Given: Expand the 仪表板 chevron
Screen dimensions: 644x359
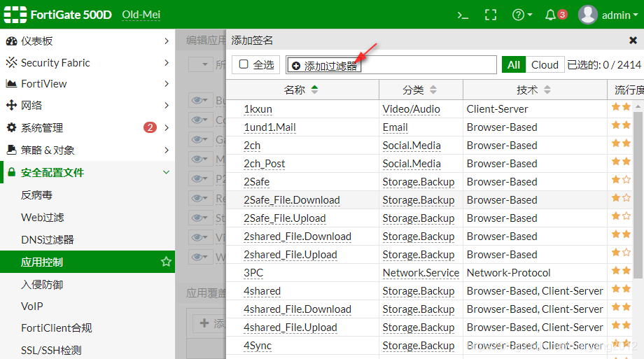Looking at the screenshot, I should pyautogui.click(x=167, y=41).
